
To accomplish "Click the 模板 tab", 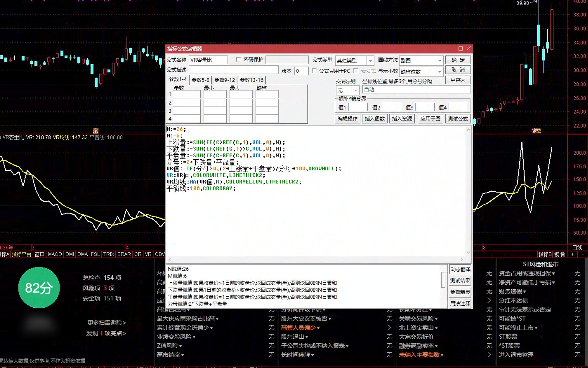I will [560, 254].
